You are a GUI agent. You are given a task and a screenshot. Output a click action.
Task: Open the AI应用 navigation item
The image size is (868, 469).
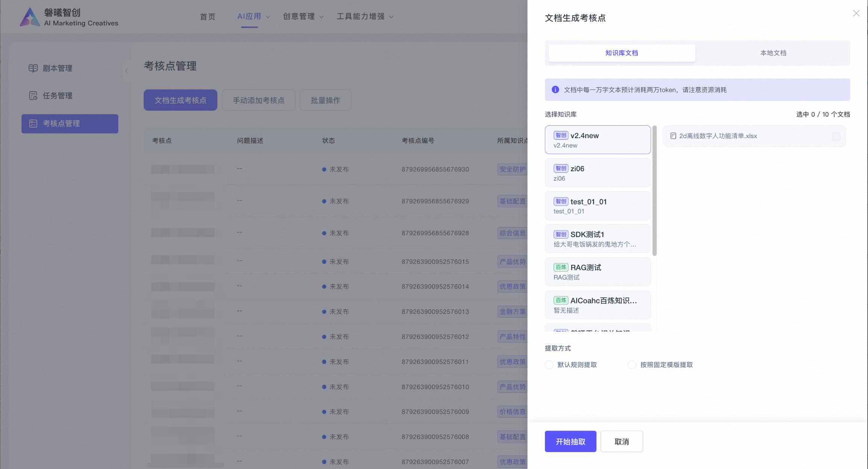point(249,17)
